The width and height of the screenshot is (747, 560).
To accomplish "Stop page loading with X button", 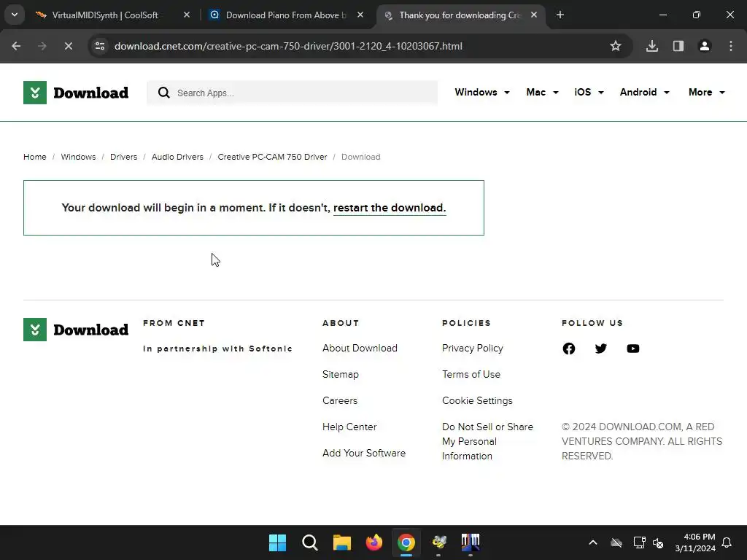I will click(68, 46).
